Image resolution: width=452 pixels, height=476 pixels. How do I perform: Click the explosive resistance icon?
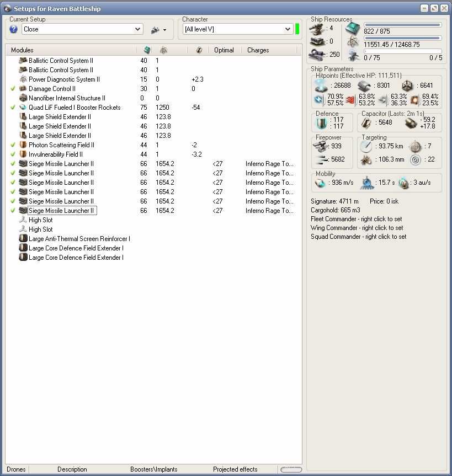414,100
